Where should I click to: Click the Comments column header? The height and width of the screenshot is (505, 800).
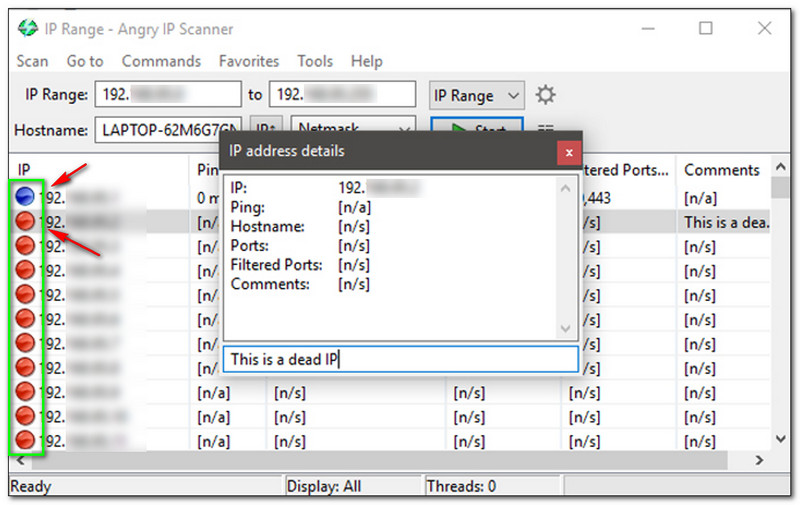pos(722,170)
